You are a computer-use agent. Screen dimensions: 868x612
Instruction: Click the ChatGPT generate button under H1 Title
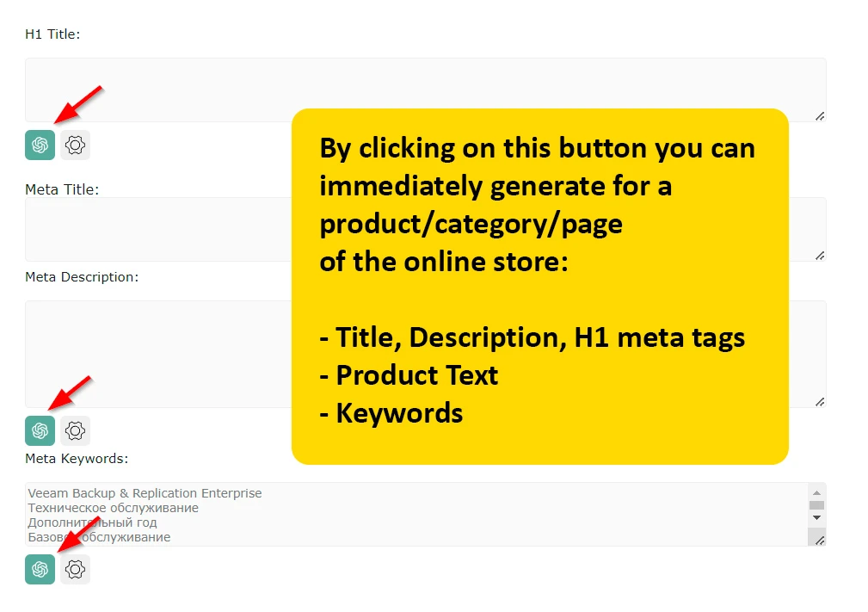tap(40, 145)
